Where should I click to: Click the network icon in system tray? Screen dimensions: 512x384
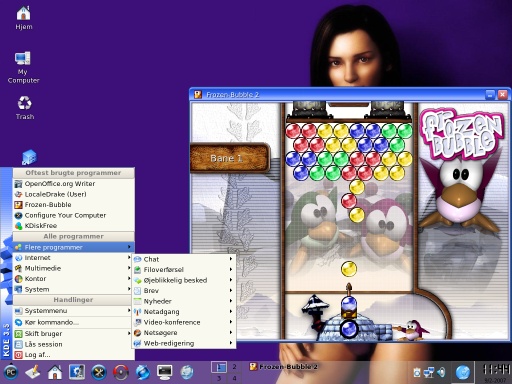tap(429, 372)
